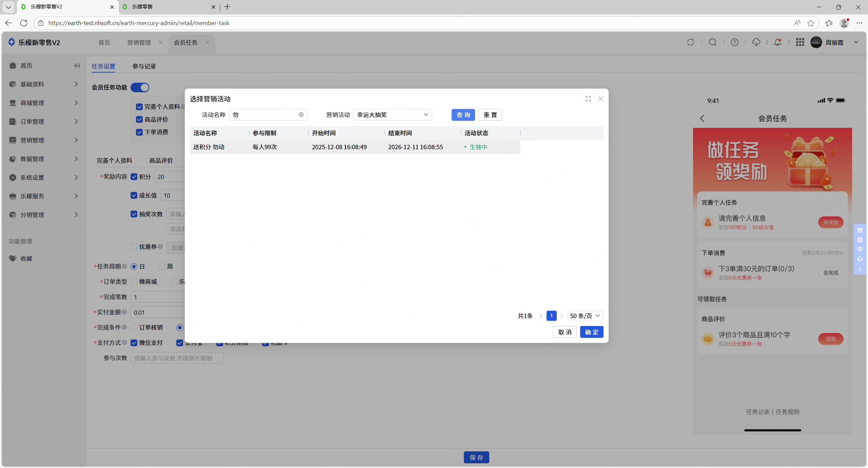
Task: Click the cloud download icon
Action: point(756,42)
